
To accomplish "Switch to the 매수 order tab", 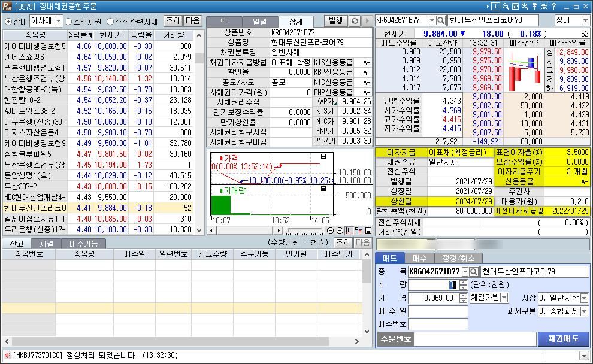I will pos(420,258).
